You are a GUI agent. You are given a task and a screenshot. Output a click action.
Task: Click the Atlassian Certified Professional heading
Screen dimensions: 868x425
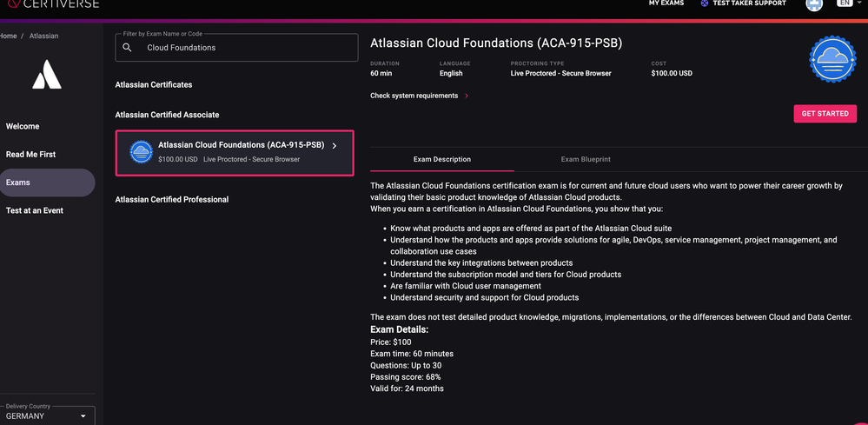point(172,200)
